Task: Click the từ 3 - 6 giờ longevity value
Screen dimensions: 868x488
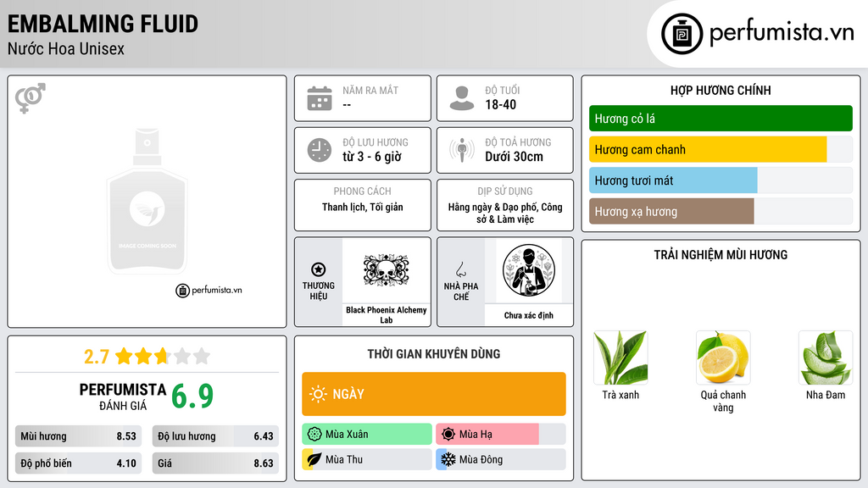Action: (x=371, y=157)
